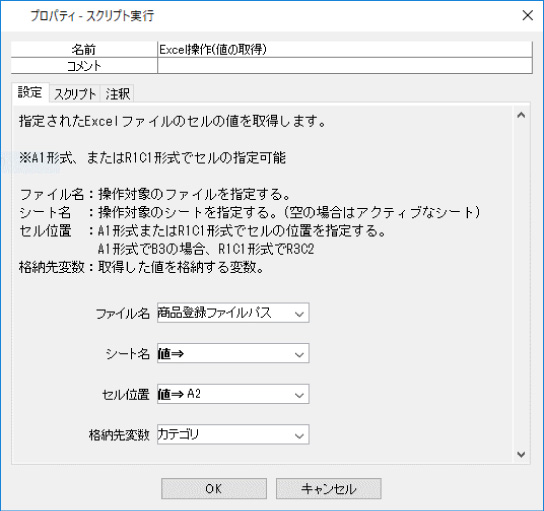Click the OK button

click(x=214, y=489)
